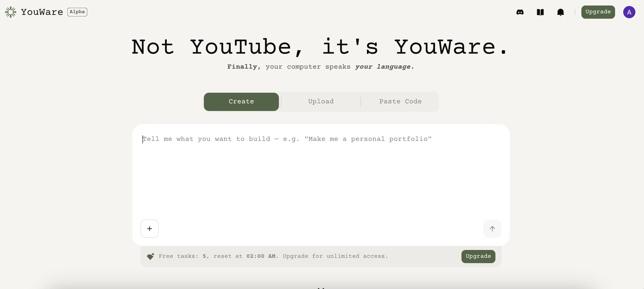The width and height of the screenshot is (644, 289).
Task: Click the 'Make me a personal portfolio' placeholder text
Action: click(x=367, y=139)
